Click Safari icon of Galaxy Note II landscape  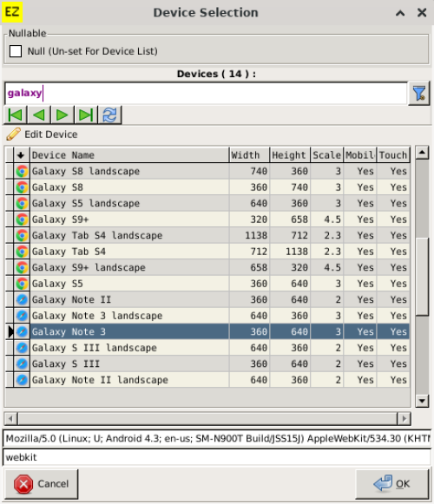point(22,380)
